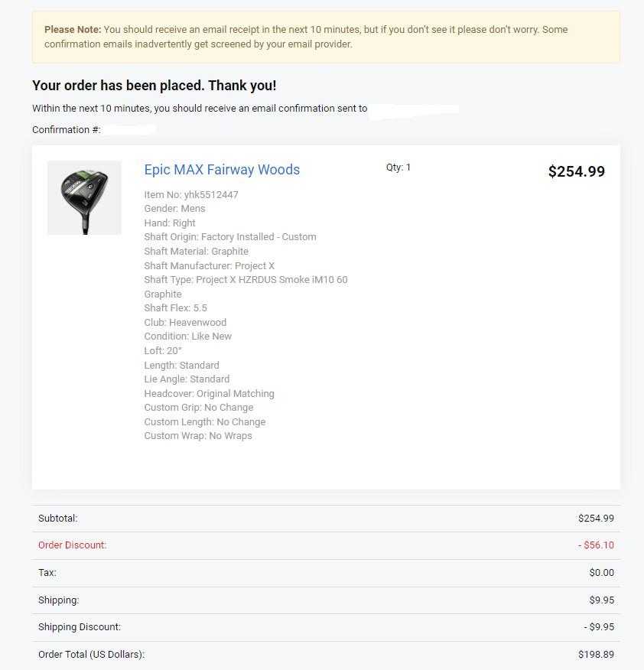Click the bold $254.99 item price
644x670 pixels.
click(576, 171)
